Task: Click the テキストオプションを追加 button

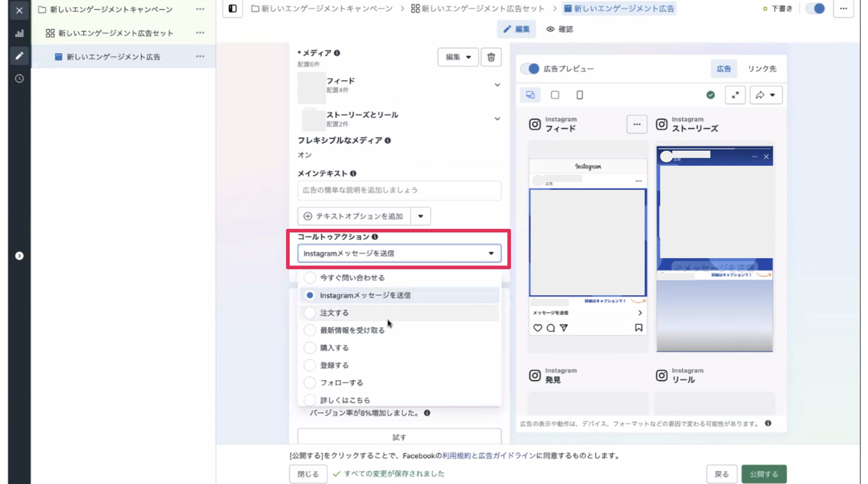Action: (354, 216)
